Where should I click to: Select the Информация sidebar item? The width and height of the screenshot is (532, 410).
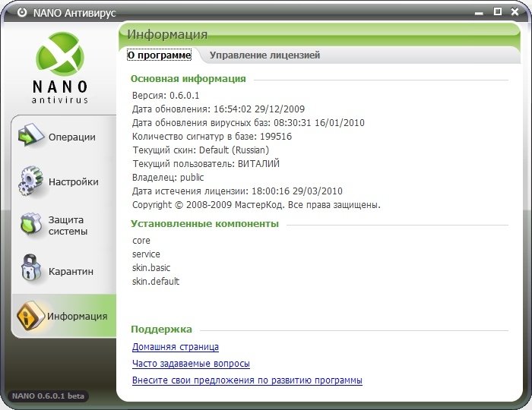(x=64, y=316)
